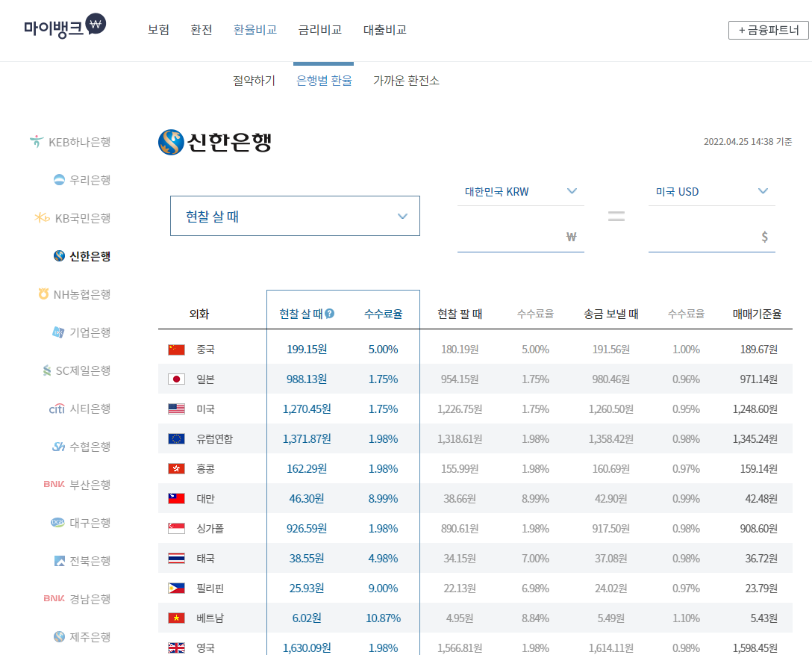Screen dimensions: 812x655
Task: Click the 대구은행 logo icon
Action: (57, 522)
